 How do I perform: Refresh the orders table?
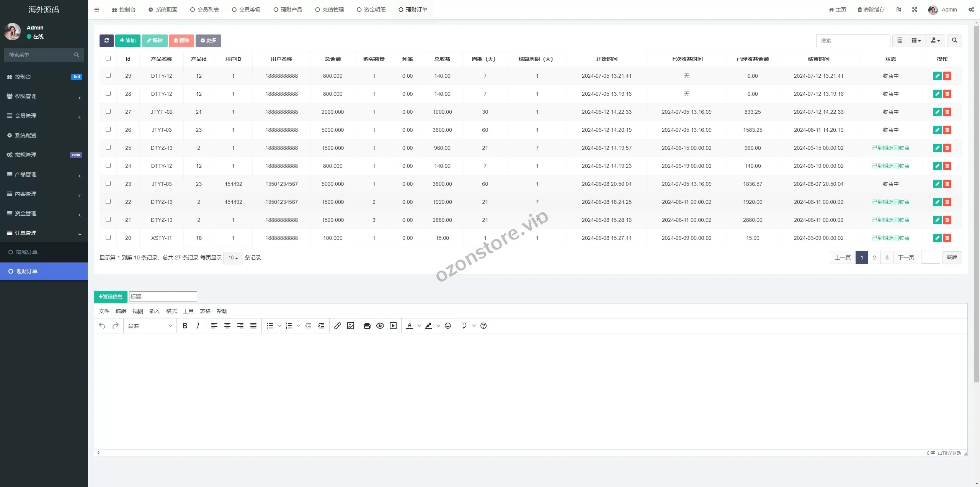pos(107,41)
